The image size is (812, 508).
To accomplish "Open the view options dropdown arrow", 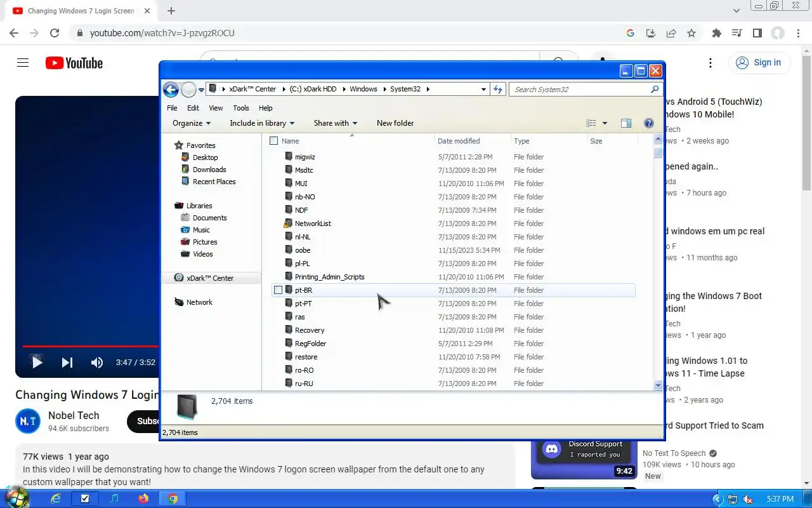I will (x=605, y=123).
